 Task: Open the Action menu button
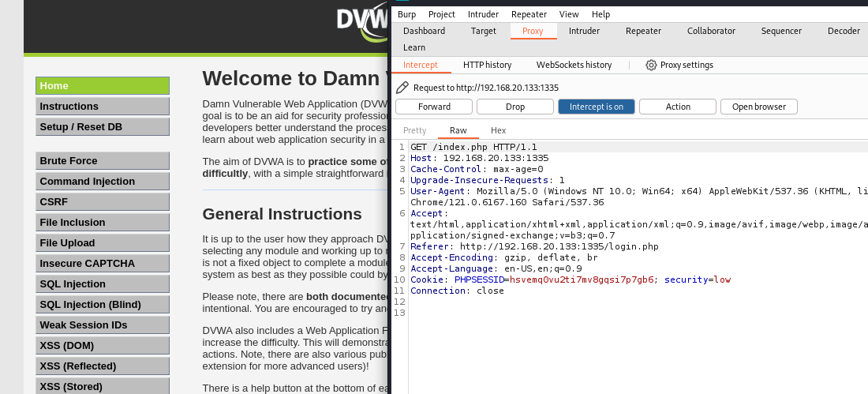point(678,107)
